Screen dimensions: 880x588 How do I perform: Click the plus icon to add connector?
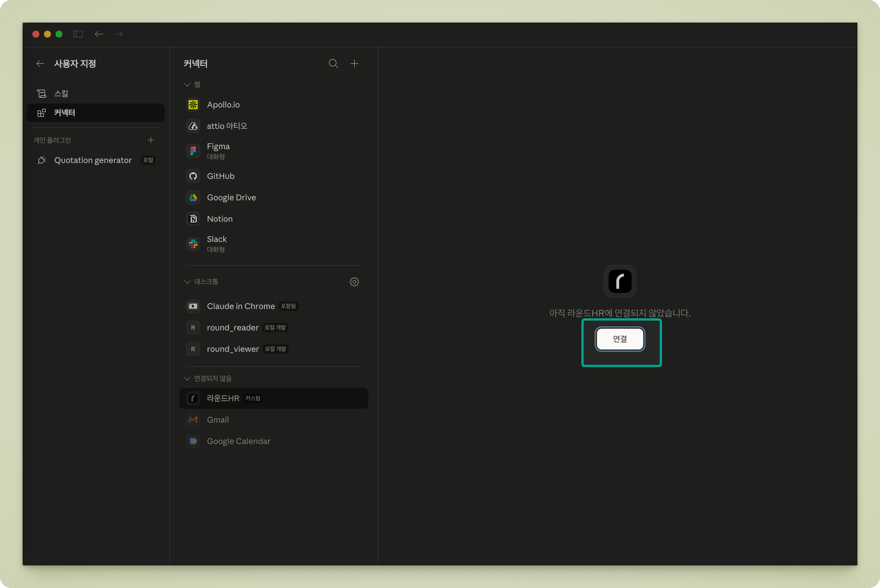pyautogui.click(x=354, y=64)
